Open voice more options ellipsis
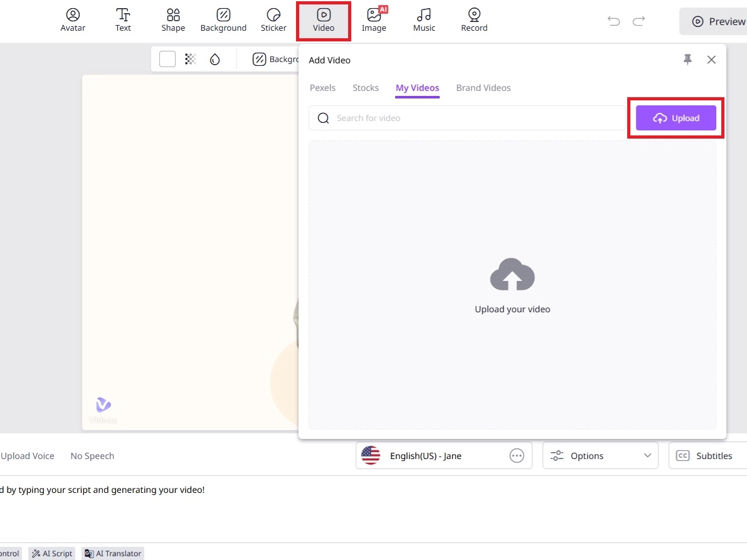Image resolution: width=747 pixels, height=560 pixels. tap(517, 456)
